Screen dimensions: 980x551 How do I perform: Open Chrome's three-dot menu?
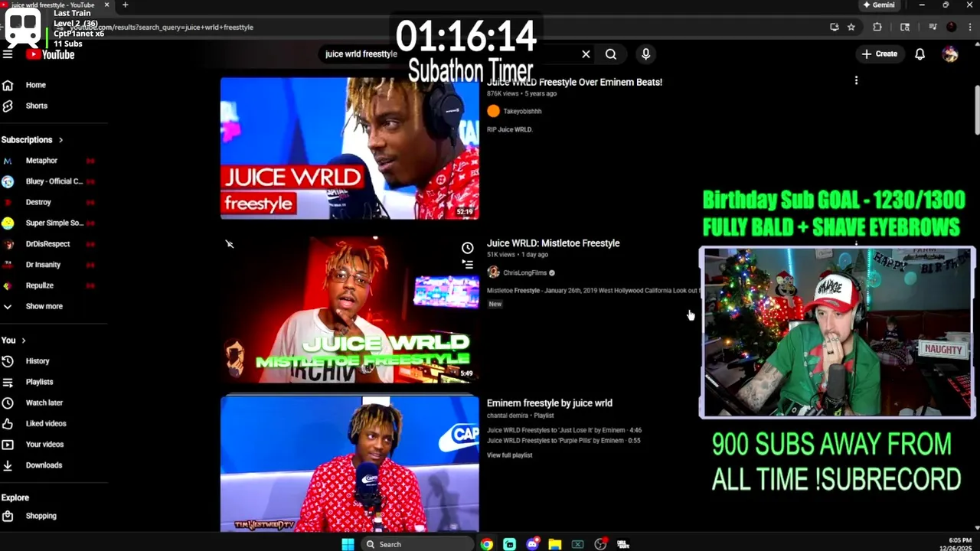pyautogui.click(x=969, y=27)
